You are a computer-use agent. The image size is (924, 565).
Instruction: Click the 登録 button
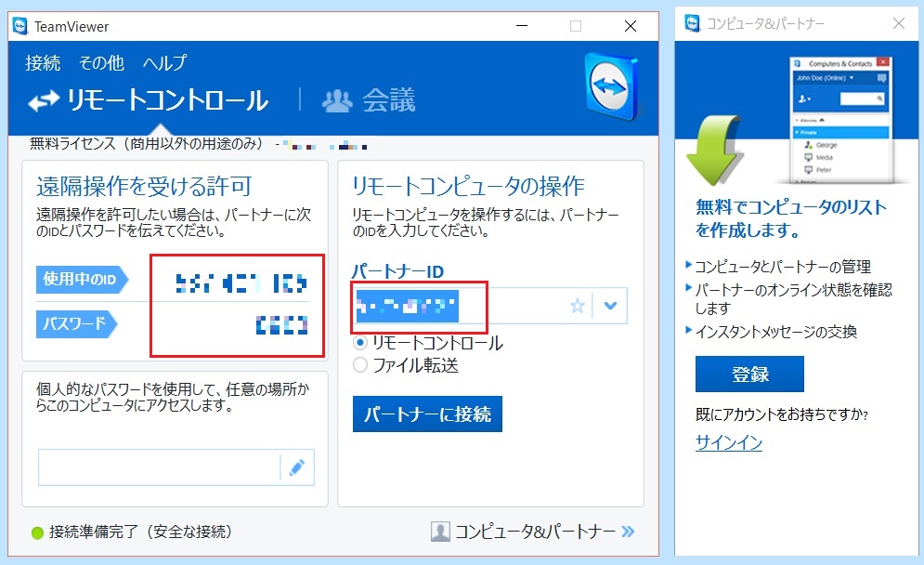749,374
